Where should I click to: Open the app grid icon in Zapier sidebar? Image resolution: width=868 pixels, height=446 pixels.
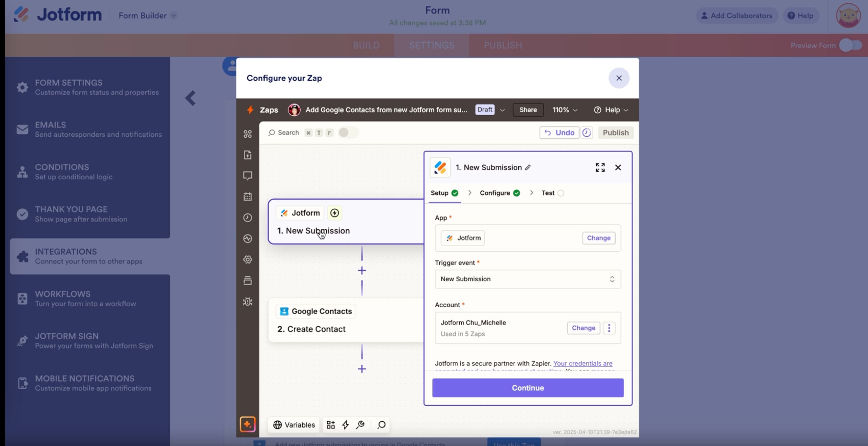tap(247, 134)
